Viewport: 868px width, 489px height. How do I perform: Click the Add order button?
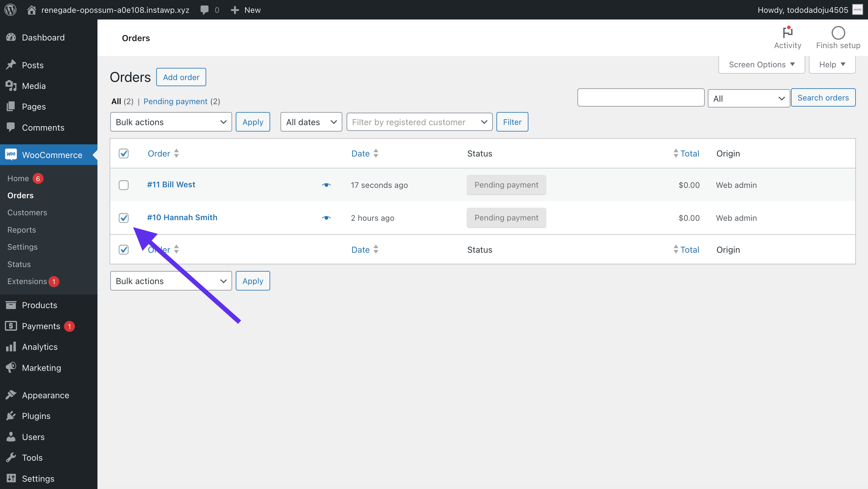point(181,77)
